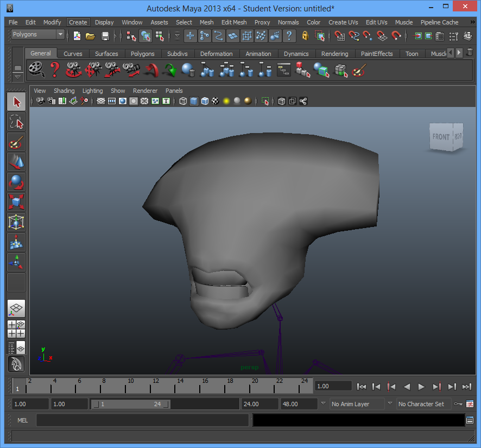Open the Script Editor icon
481x448 pixels.
[470, 420]
